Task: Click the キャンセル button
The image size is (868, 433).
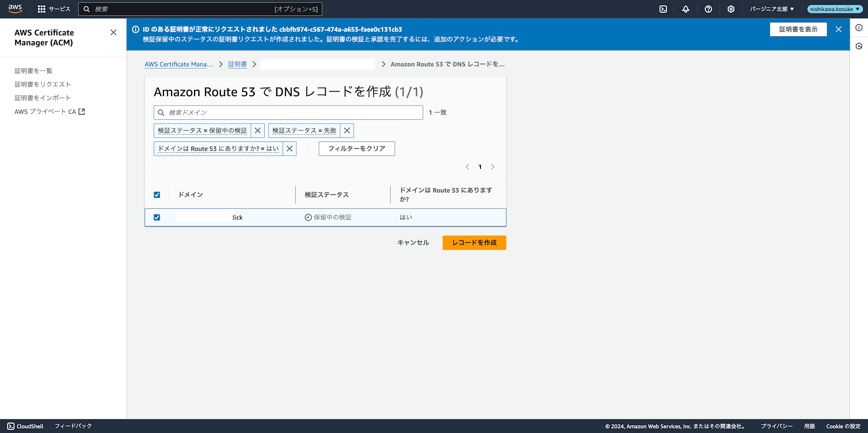Action: (x=413, y=243)
